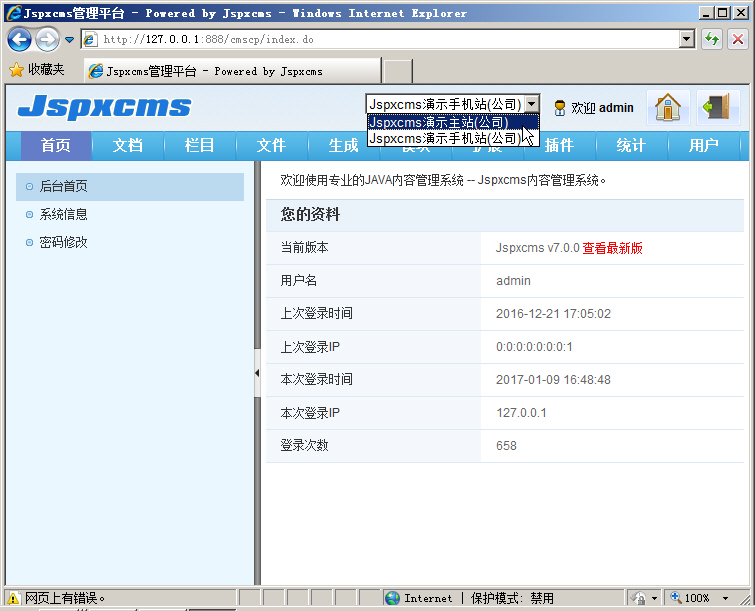Click the green Refresh page icon

click(x=712, y=39)
